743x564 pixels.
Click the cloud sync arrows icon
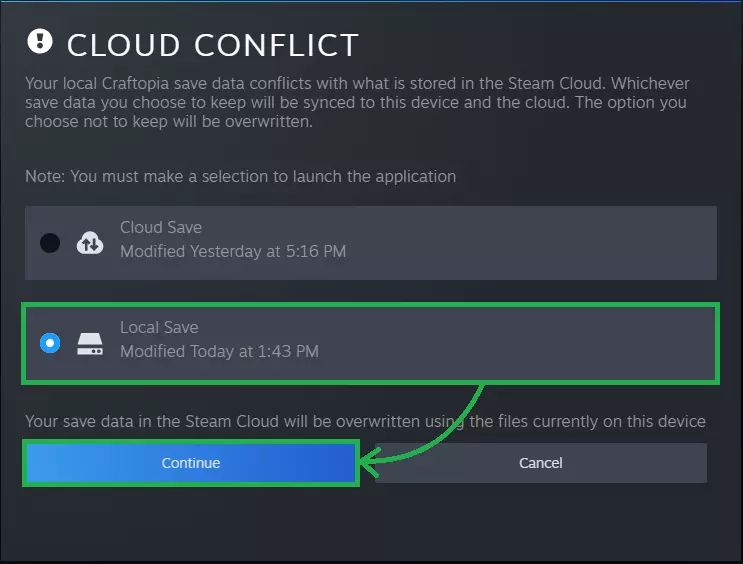click(90, 242)
